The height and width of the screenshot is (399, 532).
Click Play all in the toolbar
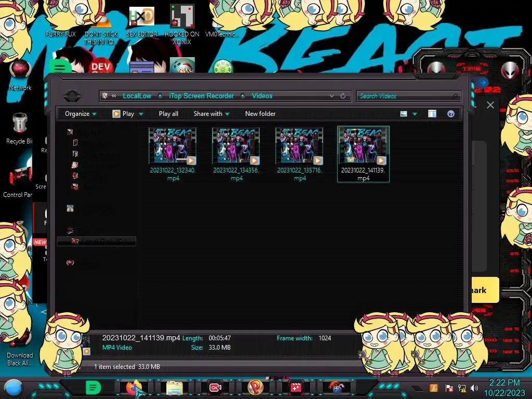coord(168,114)
